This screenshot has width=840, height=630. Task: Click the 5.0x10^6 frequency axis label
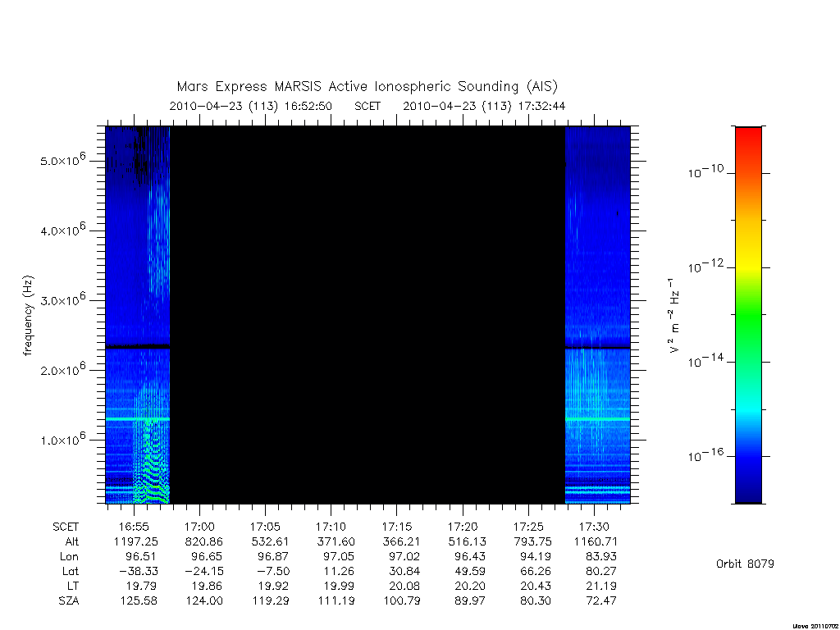[x=62, y=159]
